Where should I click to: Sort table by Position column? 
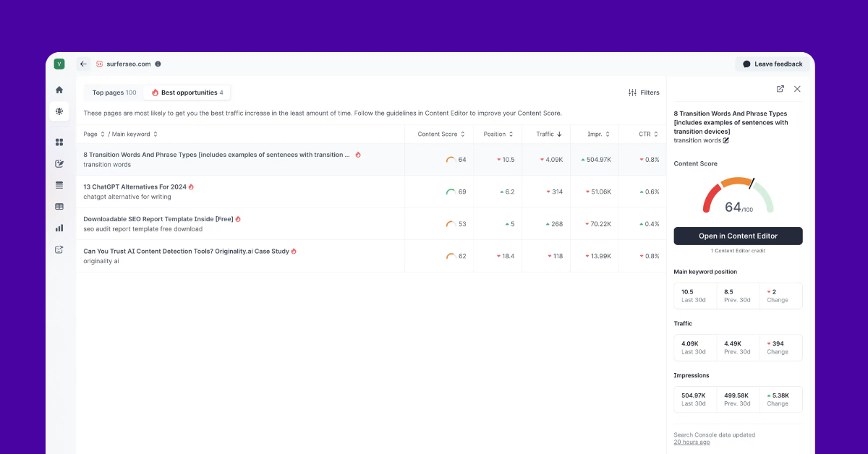tap(498, 134)
